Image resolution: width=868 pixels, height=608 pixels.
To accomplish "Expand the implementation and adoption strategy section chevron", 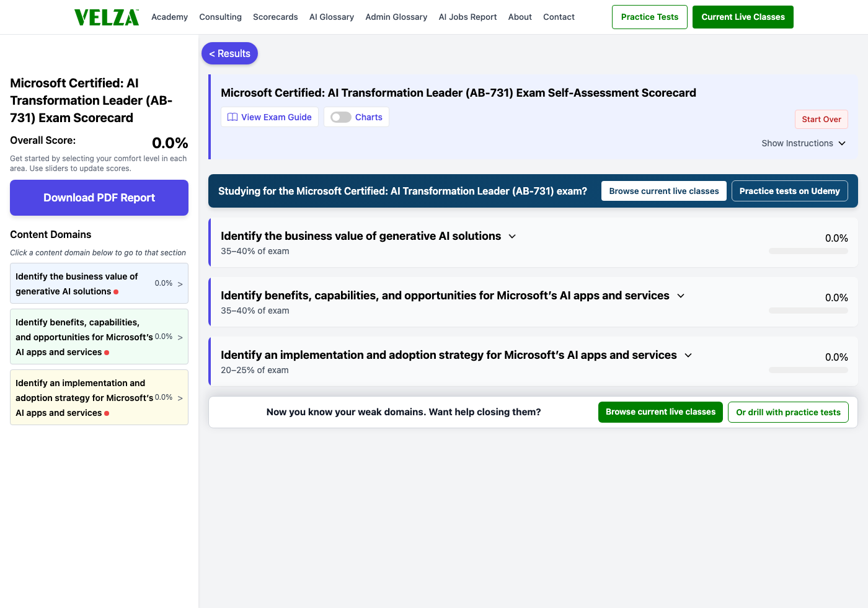I will pyautogui.click(x=688, y=355).
